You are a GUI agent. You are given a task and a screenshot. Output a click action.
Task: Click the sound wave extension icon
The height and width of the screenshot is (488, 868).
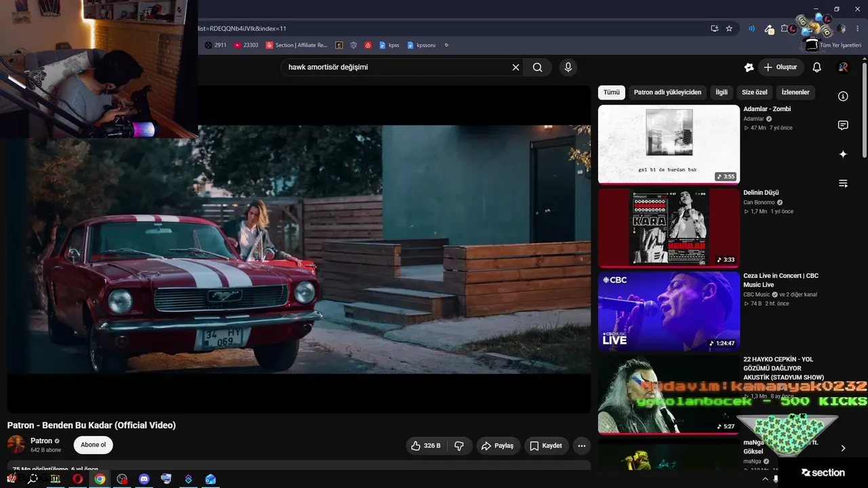(x=751, y=28)
